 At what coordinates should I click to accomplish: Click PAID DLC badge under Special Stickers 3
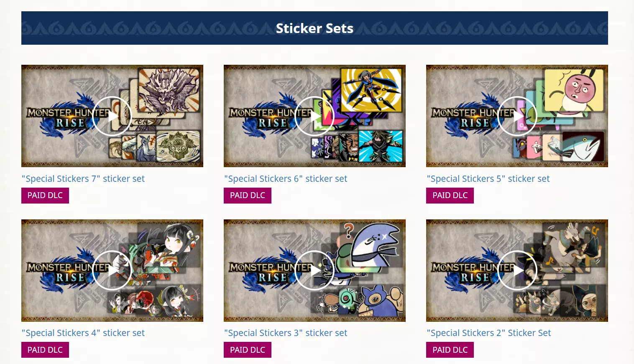(248, 350)
